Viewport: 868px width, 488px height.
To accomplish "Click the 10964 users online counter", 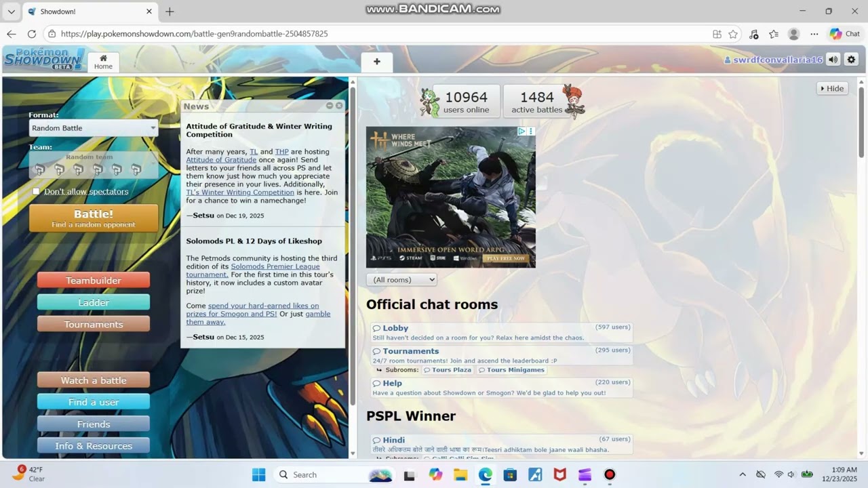I will pyautogui.click(x=467, y=101).
